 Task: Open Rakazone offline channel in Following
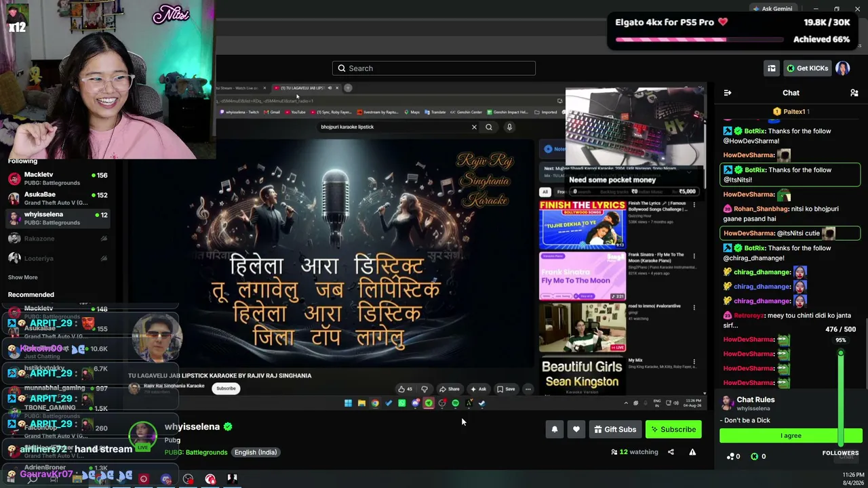click(x=58, y=239)
